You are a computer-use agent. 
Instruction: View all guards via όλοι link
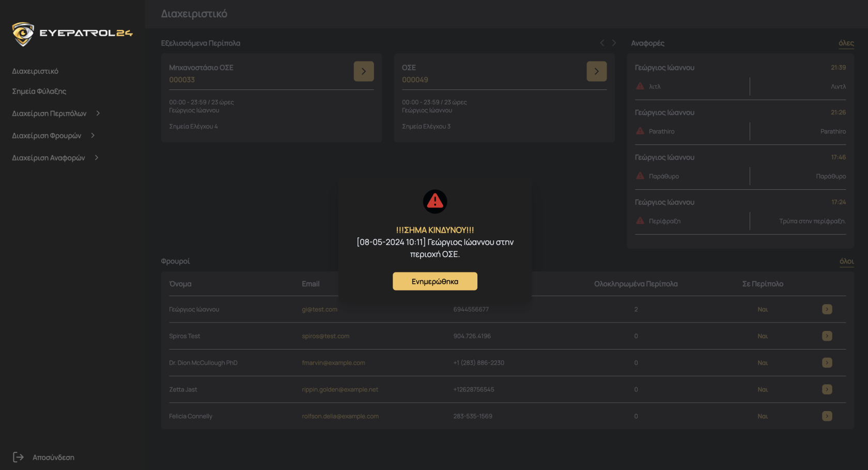(x=846, y=262)
